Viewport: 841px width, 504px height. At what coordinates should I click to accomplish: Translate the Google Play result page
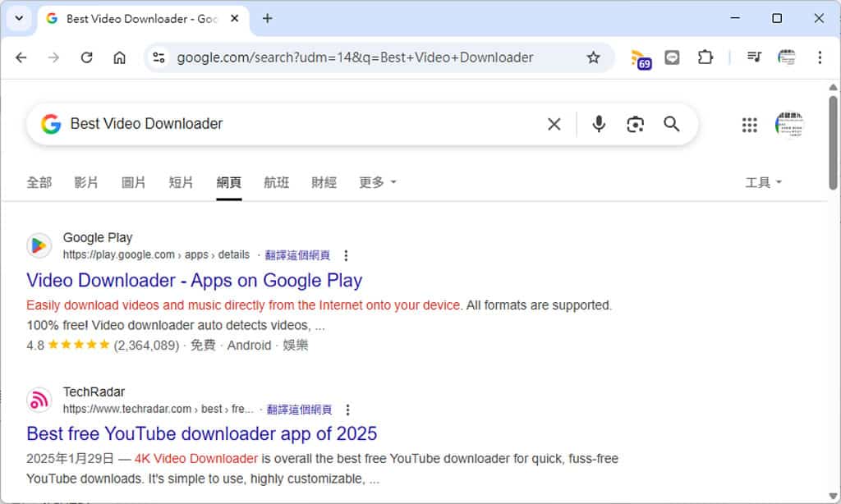click(x=297, y=255)
